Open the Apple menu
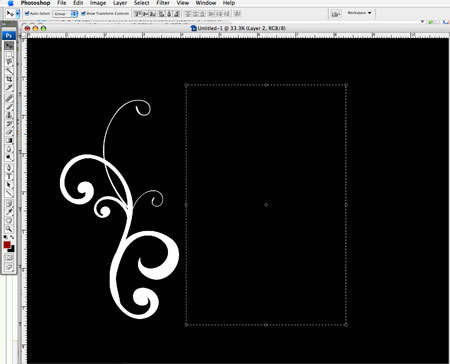450x364 pixels. [x=11, y=3]
